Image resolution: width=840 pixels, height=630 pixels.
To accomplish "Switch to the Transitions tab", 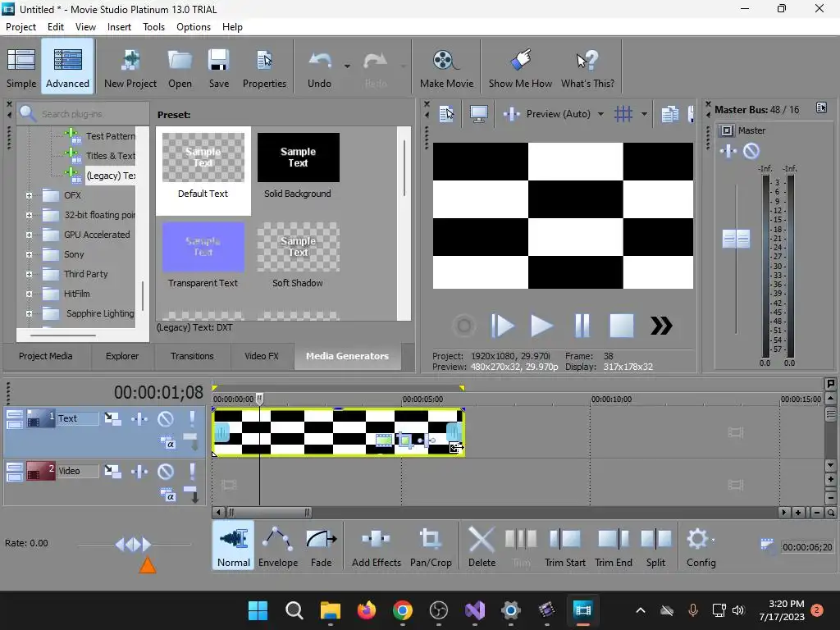I will [192, 356].
